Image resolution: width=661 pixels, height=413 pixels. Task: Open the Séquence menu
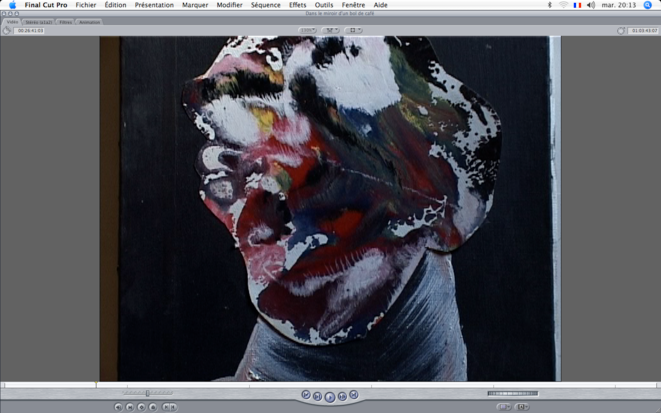tap(266, 5)
